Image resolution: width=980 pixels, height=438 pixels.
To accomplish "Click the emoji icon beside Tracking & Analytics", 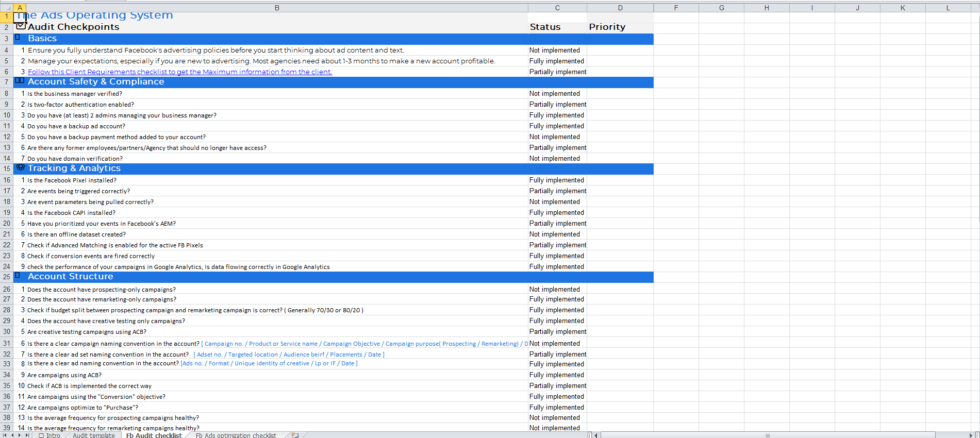I will coord(21,167).
